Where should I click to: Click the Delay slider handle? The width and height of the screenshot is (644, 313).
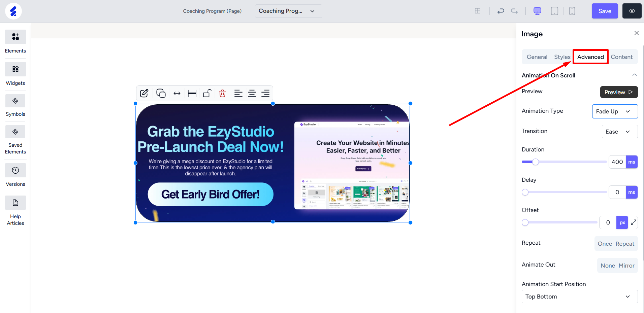[525, 192]
